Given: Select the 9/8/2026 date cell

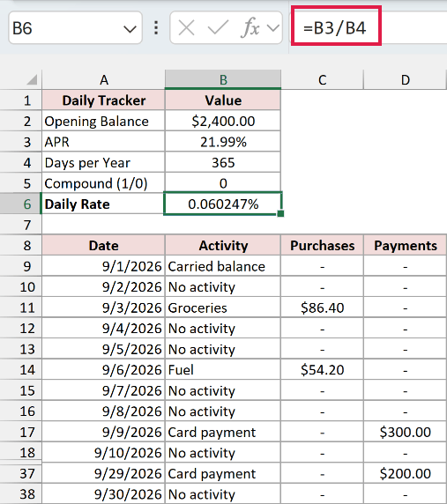Looking at the screenshot, I should point(103,411).
